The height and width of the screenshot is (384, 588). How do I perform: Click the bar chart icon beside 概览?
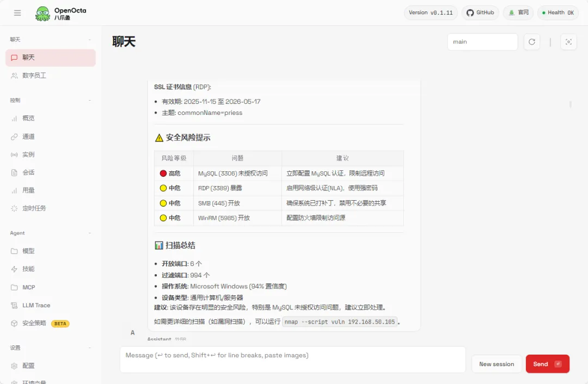point(14,119)
